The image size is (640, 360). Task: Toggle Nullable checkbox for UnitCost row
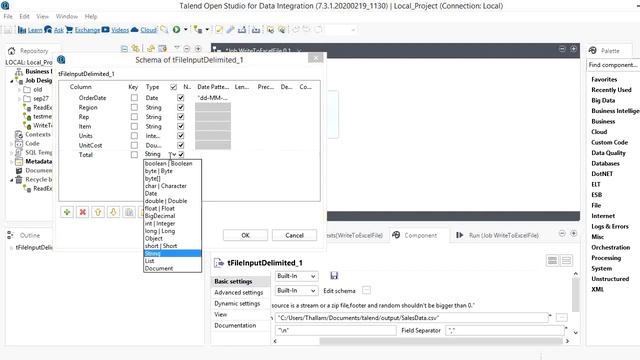coord(180,145)
